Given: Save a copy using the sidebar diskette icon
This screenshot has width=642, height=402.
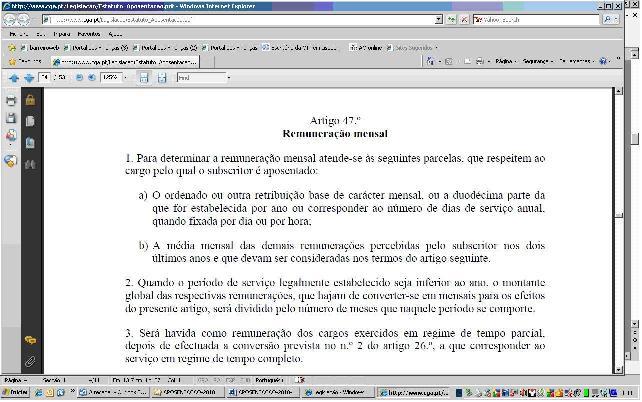Looking at the screenshot, I should click(x=11, y=118).
